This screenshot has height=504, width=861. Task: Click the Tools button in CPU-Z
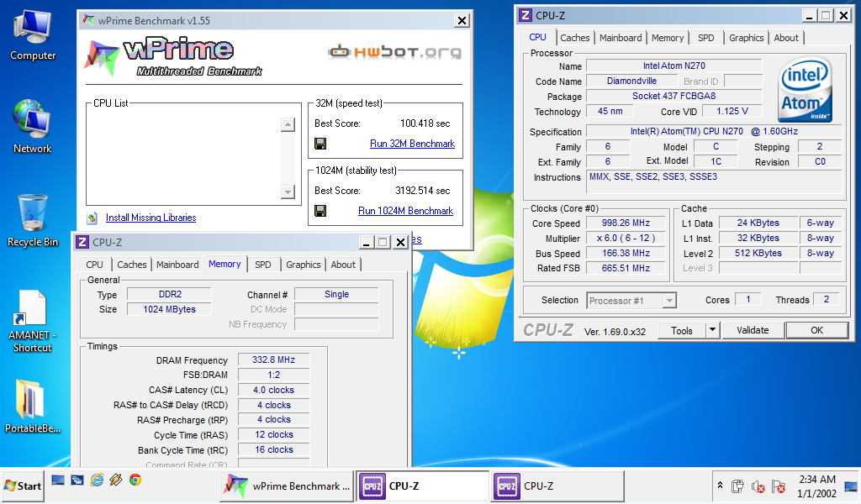pos(681,331)
